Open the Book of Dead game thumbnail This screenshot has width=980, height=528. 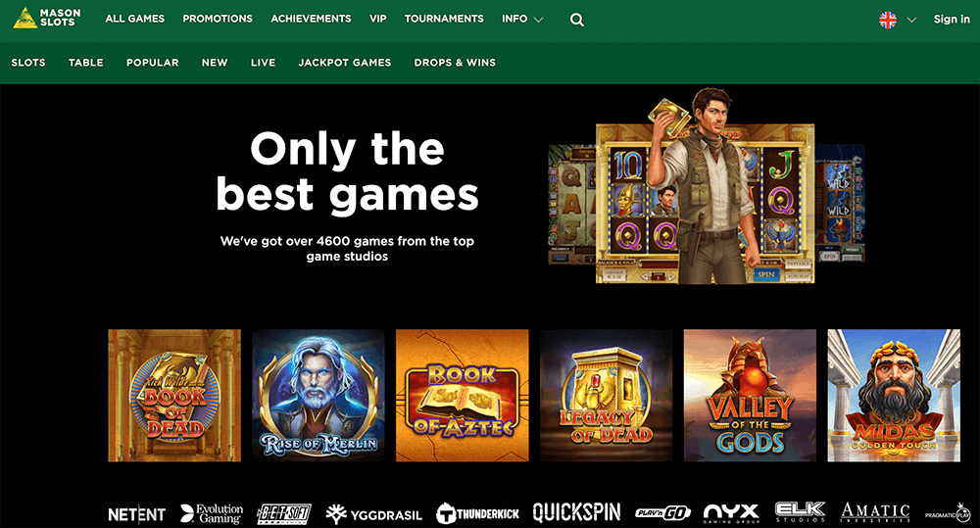pos(174,396)
